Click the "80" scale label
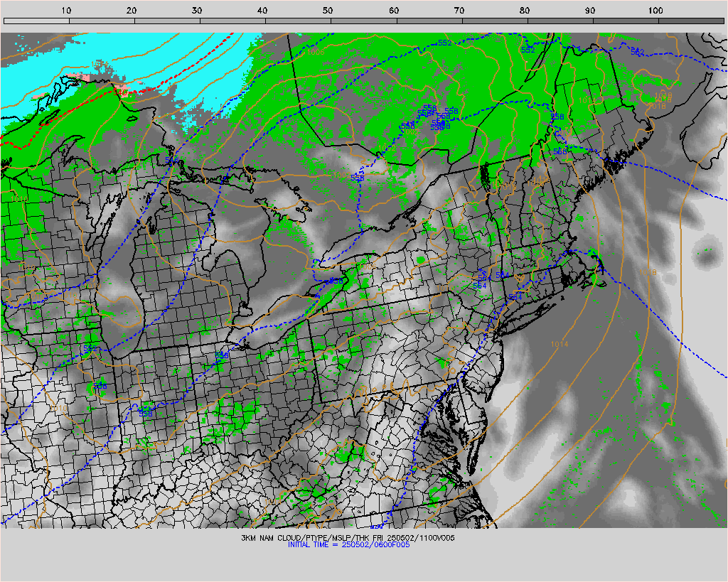This screenshot has width=728, height=582. pos(525,10)
